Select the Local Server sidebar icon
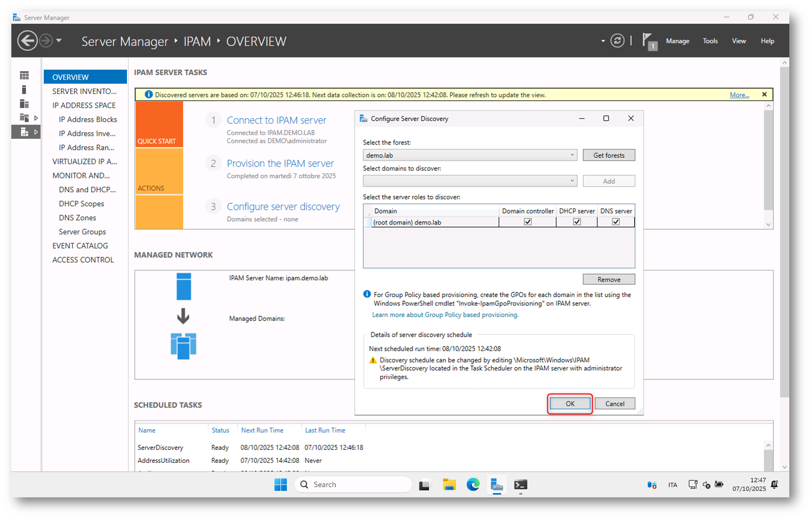 click(x=24, y=90)
